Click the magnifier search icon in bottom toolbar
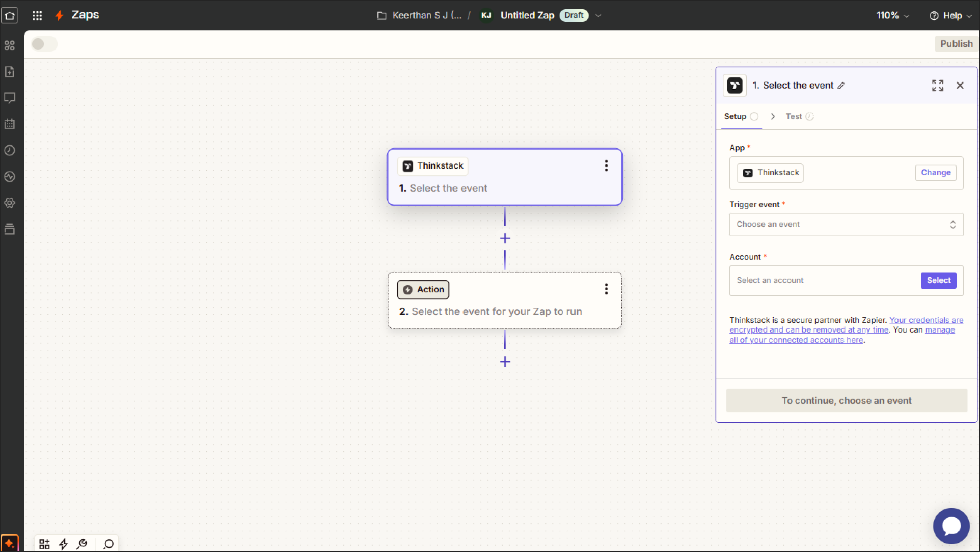The height and width of the screenshot is (552, 980). (108, 544)
